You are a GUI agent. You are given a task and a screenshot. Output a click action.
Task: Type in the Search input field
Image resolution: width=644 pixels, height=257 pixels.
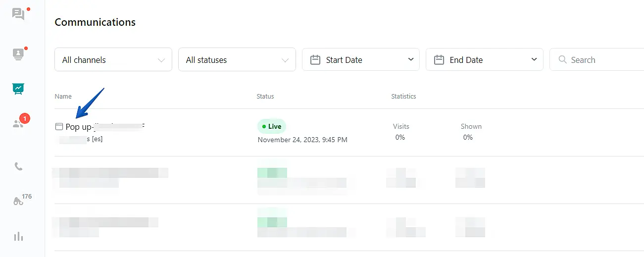(x=604, y=60)
